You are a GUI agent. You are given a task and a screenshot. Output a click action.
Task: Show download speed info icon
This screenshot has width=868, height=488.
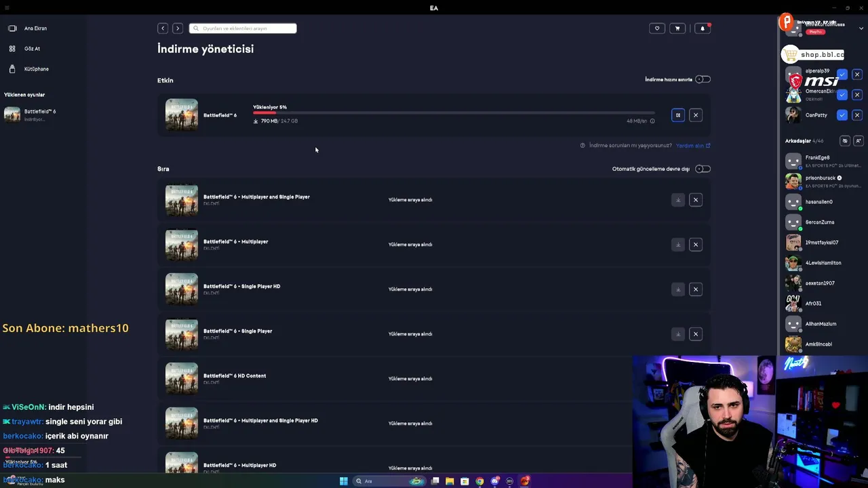tap(652, 121)
